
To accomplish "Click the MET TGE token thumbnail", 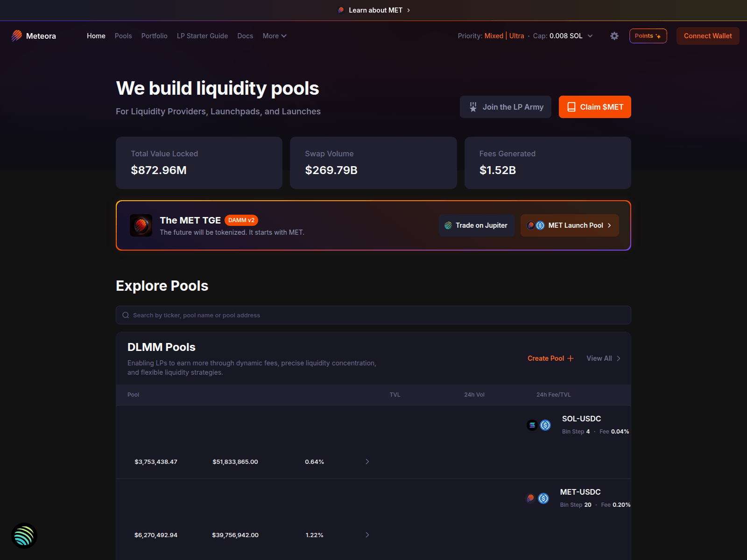I will (141, 225).
